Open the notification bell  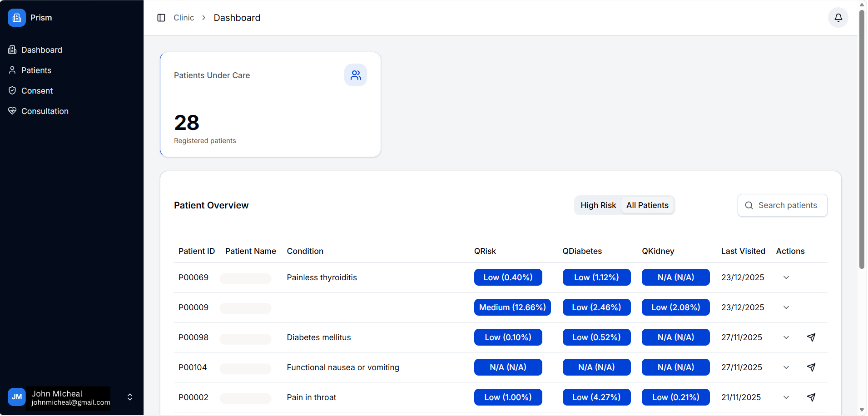[x=838, y=18]
